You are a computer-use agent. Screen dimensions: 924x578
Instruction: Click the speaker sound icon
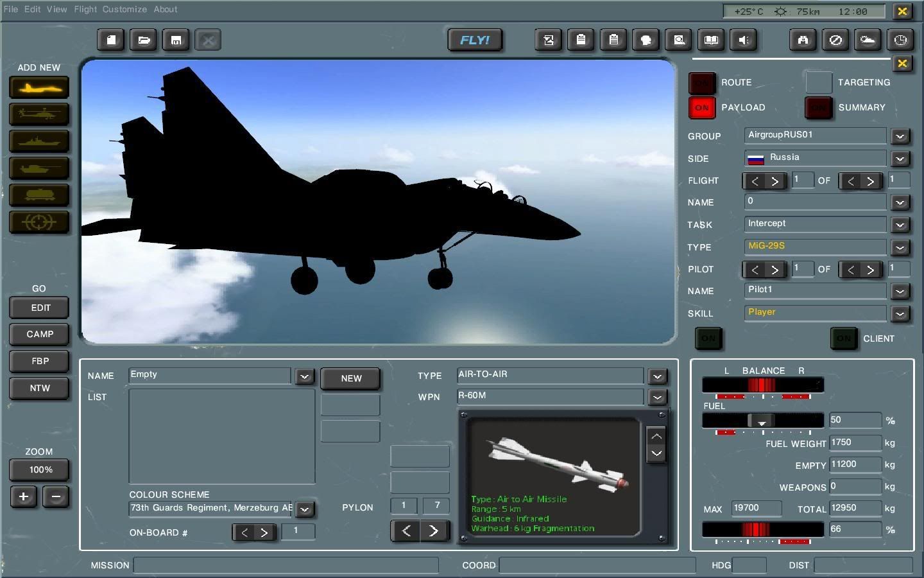point(744,40)
